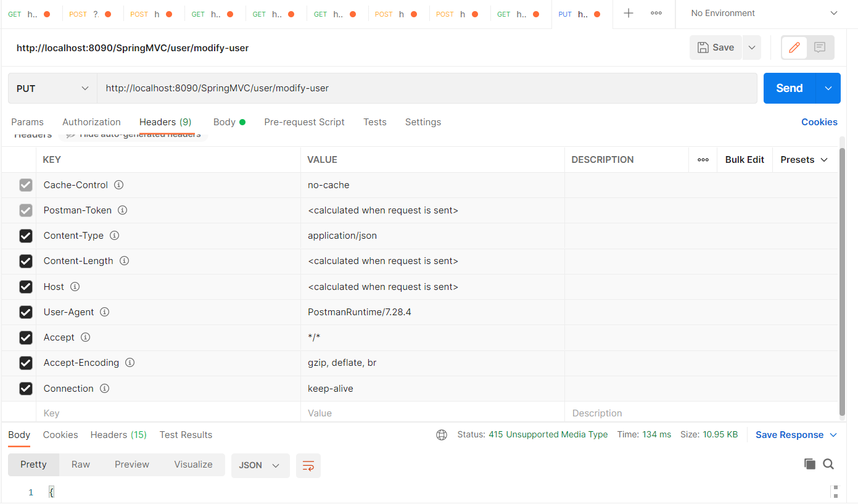Search the response with magnifier icon

828,465
